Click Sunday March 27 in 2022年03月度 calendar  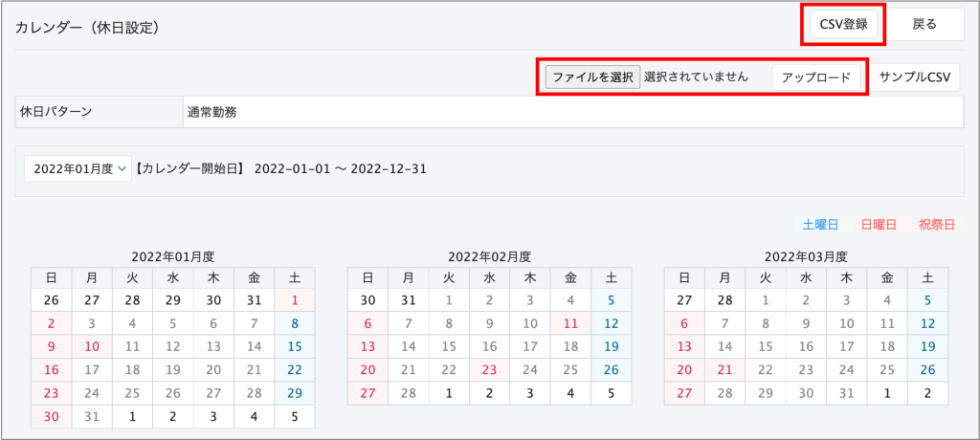[683, 392]
